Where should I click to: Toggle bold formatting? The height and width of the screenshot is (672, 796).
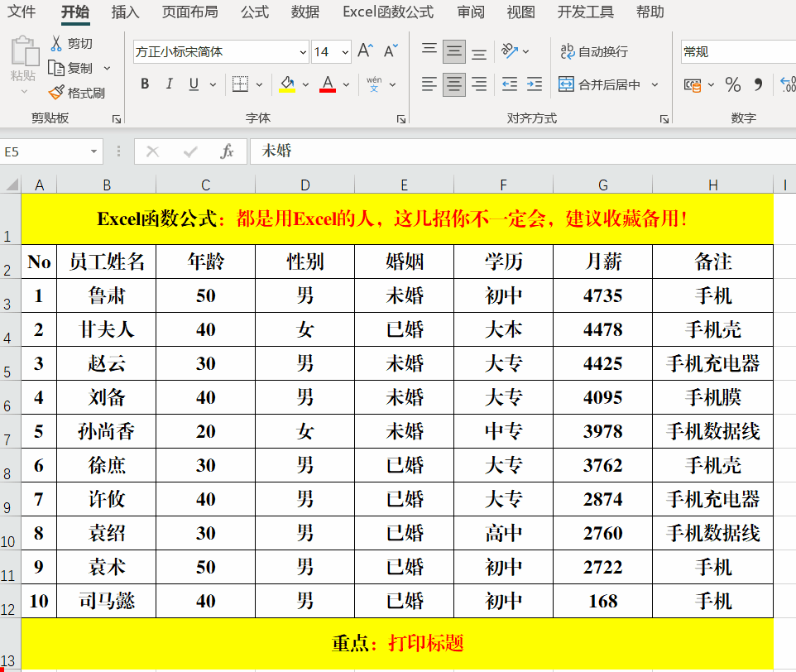pos(145,84)
